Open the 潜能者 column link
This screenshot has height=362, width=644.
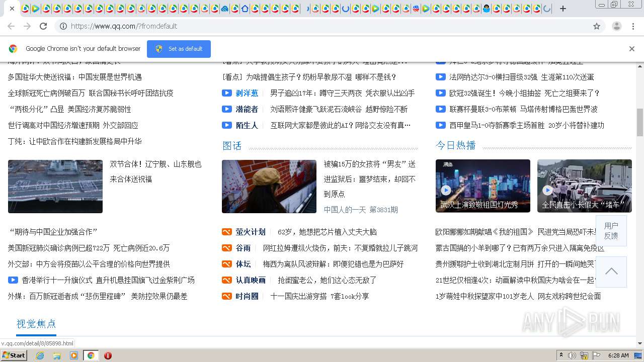[x=247, y=109]
